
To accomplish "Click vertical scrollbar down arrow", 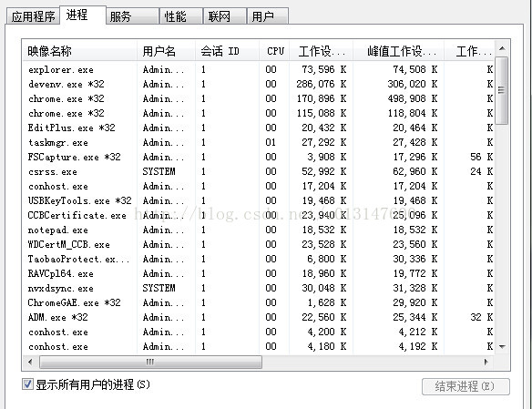I will [502, 346].
